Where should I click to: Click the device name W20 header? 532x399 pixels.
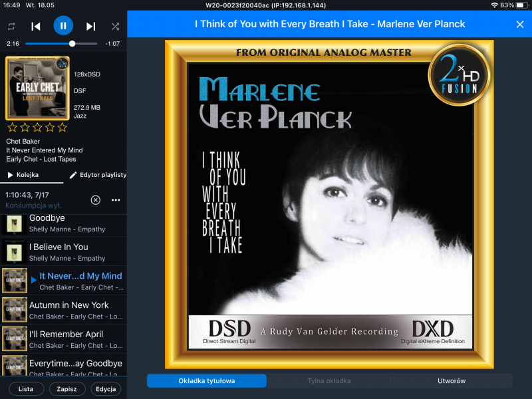pyautogui.click(x=265, y=5)
